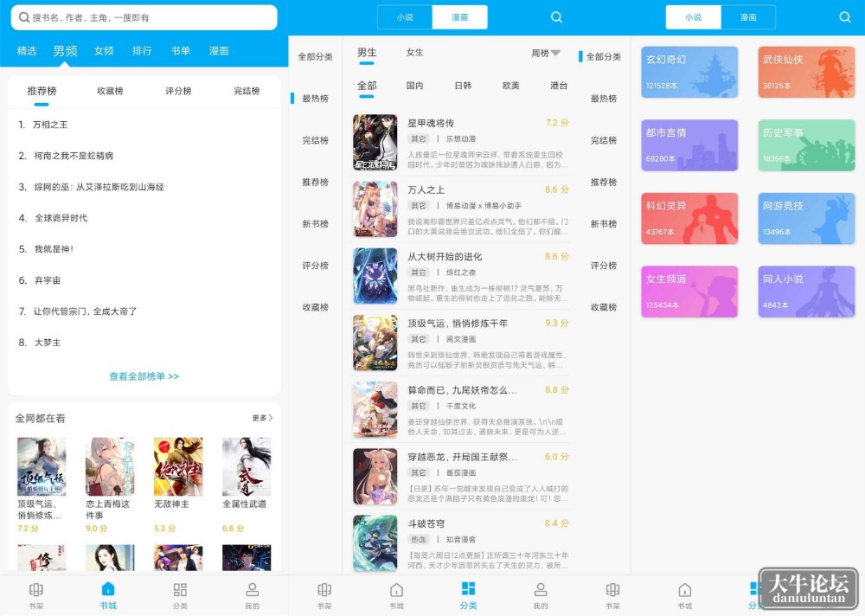Open the 斗破苍穹 comic cover thumbnail
The image size is (865, 616).
(375, 542)
